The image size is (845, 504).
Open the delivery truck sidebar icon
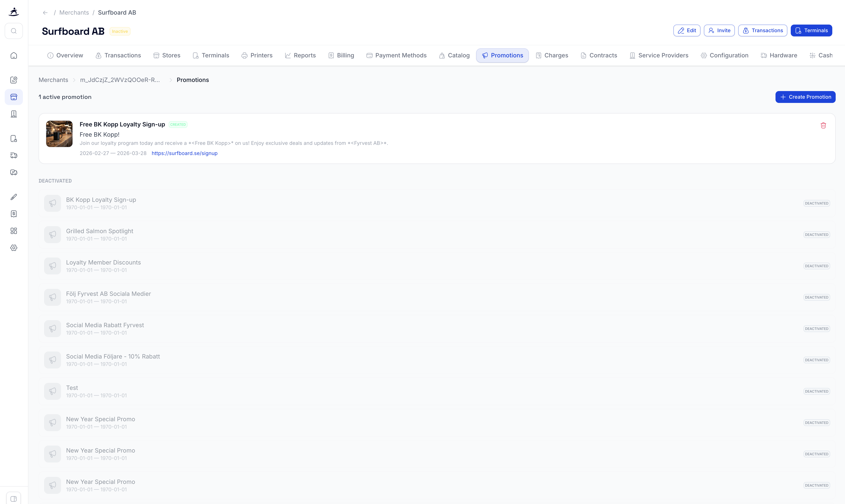[x=14, y=156]
